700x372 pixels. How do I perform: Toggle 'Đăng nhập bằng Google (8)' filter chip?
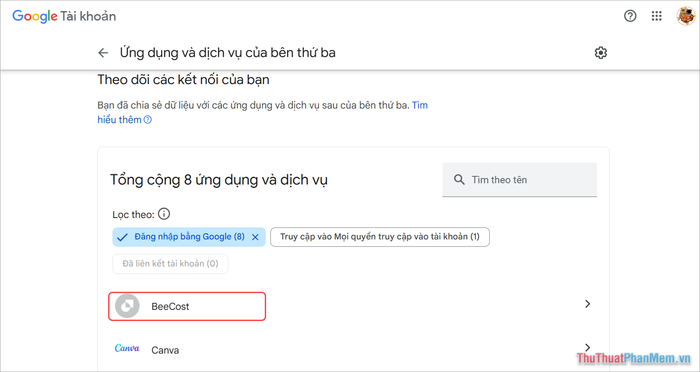point(189,237)
